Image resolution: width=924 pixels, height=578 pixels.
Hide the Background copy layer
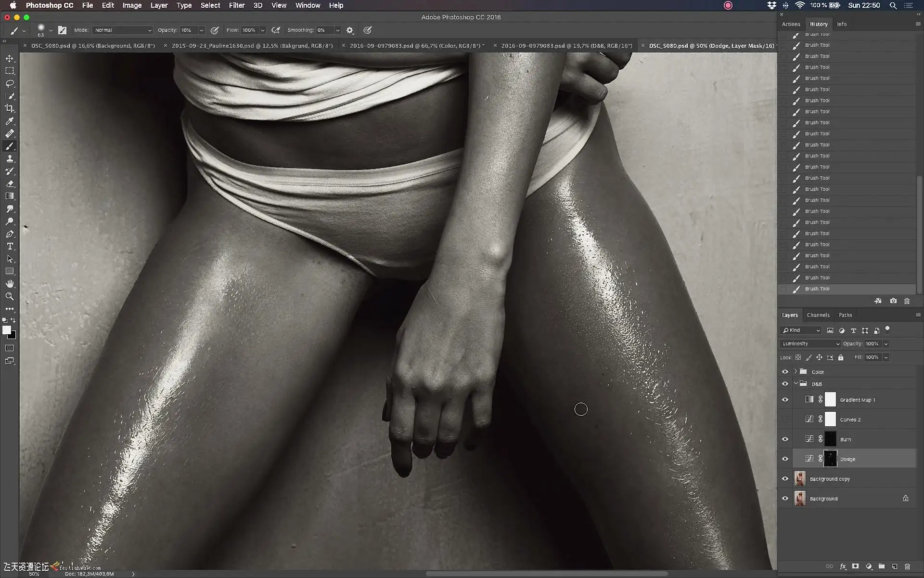[785, 479]
